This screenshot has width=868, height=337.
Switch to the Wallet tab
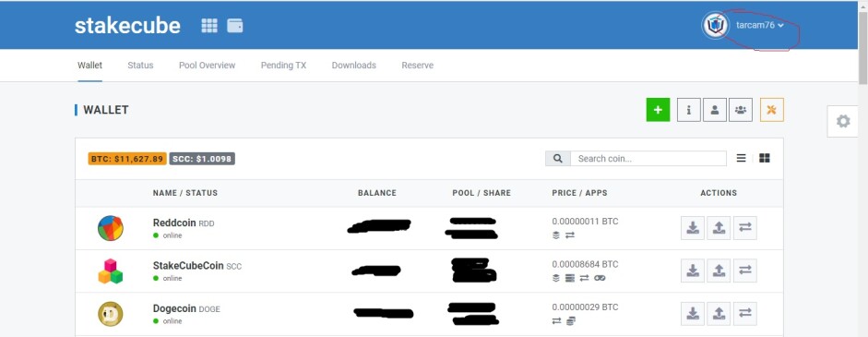[89, 66]
